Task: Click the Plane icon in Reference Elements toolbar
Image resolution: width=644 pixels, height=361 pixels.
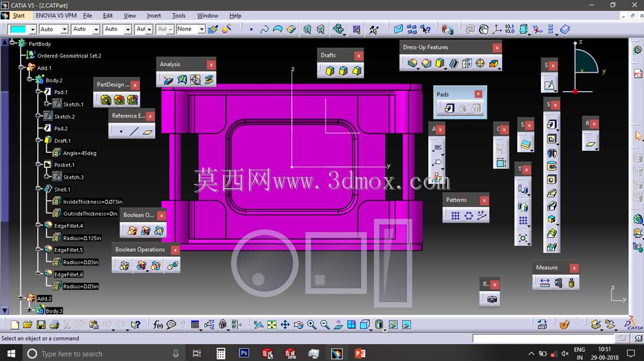Action: tap(147, 132)
